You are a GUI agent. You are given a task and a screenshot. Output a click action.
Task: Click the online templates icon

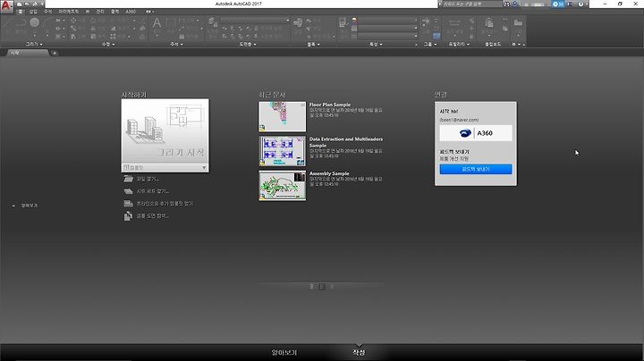pos(129,204)
